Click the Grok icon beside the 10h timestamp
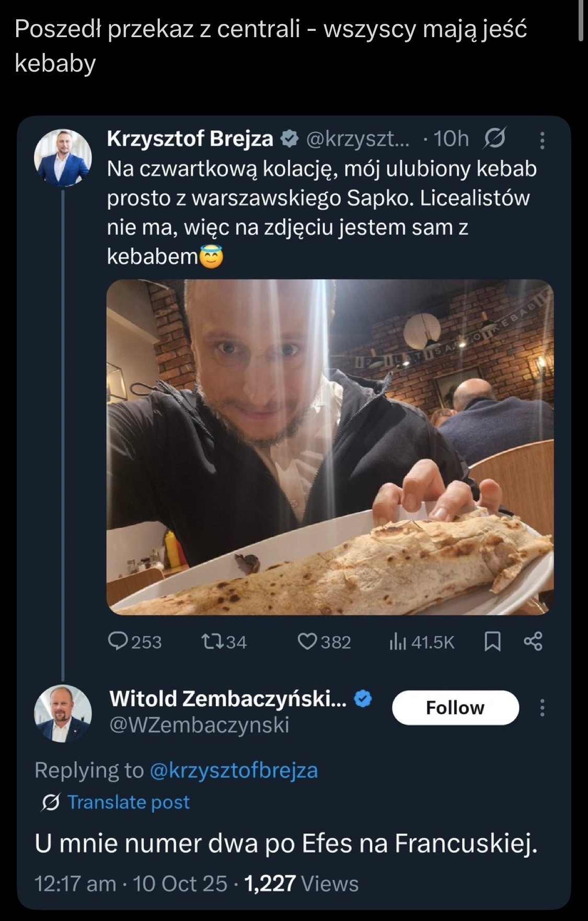Screen dimensions: 588x921 [494, 139]
